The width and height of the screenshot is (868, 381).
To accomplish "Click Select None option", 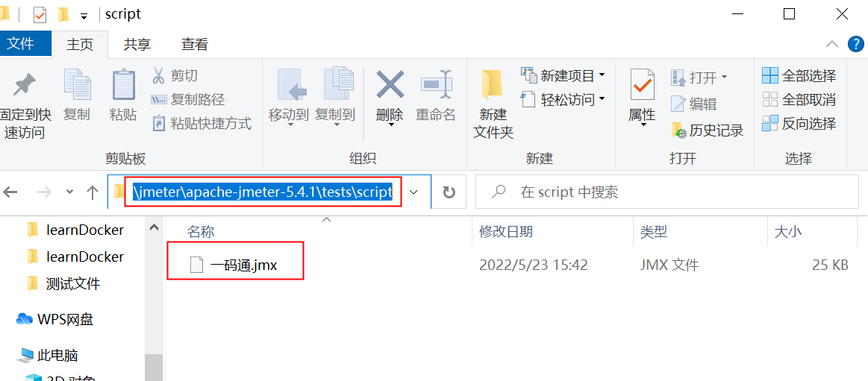I will tap(799, 99).
